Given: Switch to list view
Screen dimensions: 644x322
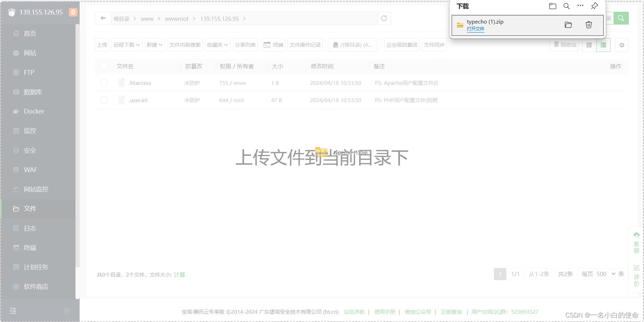Looking at the screenshot, I should [x=603, y=45].
